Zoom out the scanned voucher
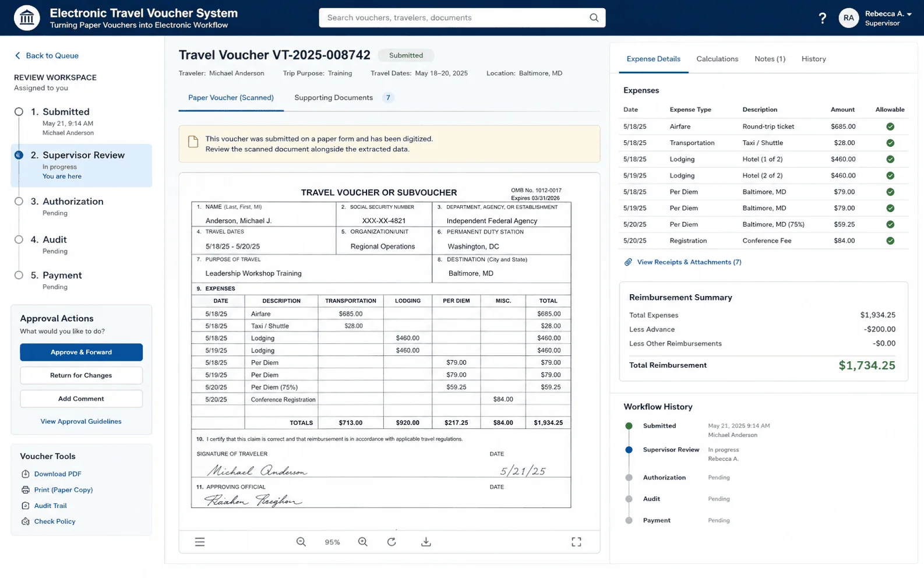924x578 pixels. [x=301, y=542]
